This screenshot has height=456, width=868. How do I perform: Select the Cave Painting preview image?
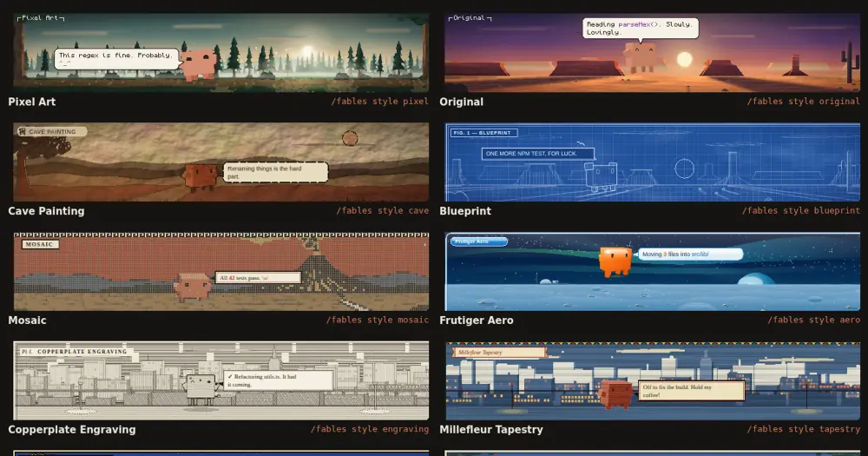click(x=220, y=162)
